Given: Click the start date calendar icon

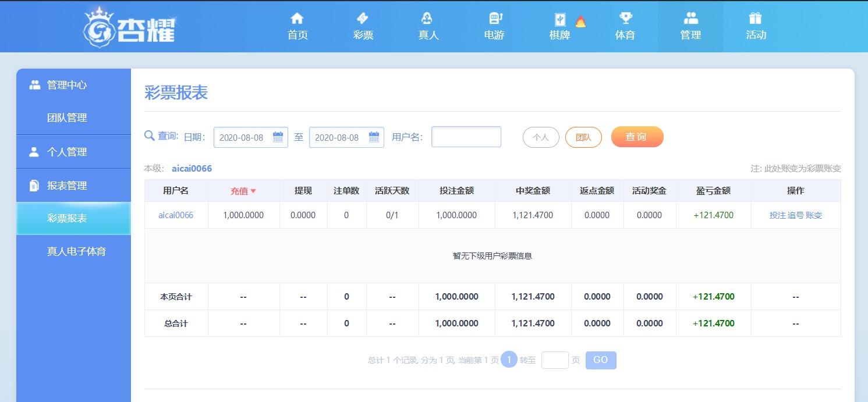Looking at the screenshot, I should coord(278,137).
